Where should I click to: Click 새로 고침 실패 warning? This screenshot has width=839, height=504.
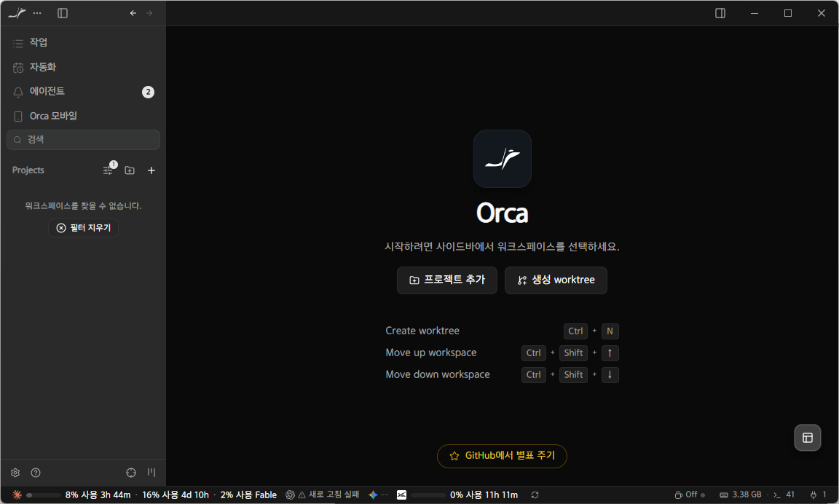[329, 495]
